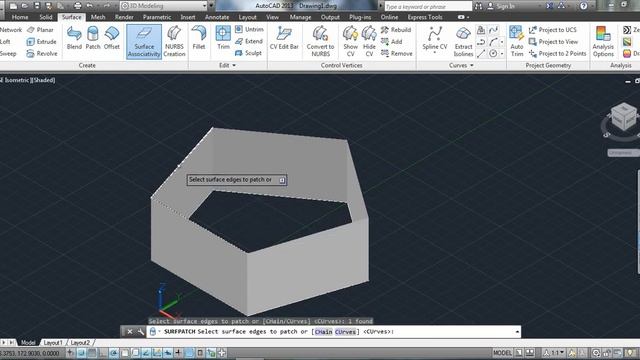The height and width of the screenshot is (360, 640).
Task: Toggle Grid Display in status bar
Action: tap(91, 353)
